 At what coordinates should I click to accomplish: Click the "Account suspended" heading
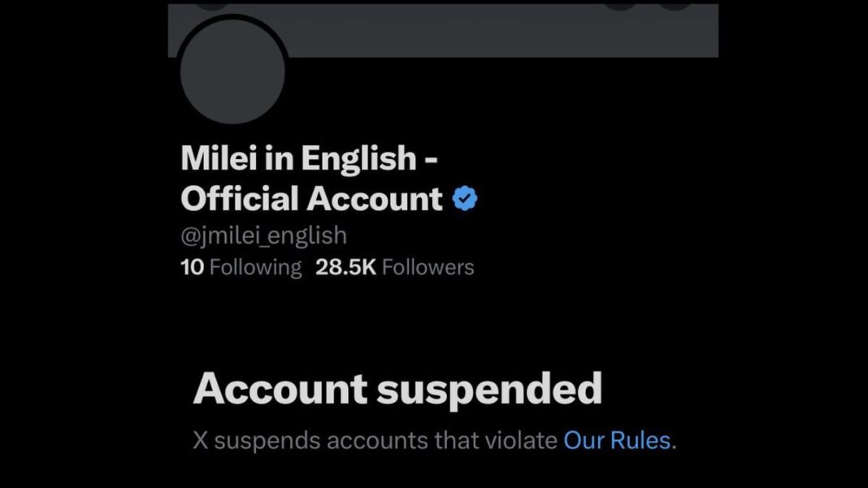coord(397,390)
